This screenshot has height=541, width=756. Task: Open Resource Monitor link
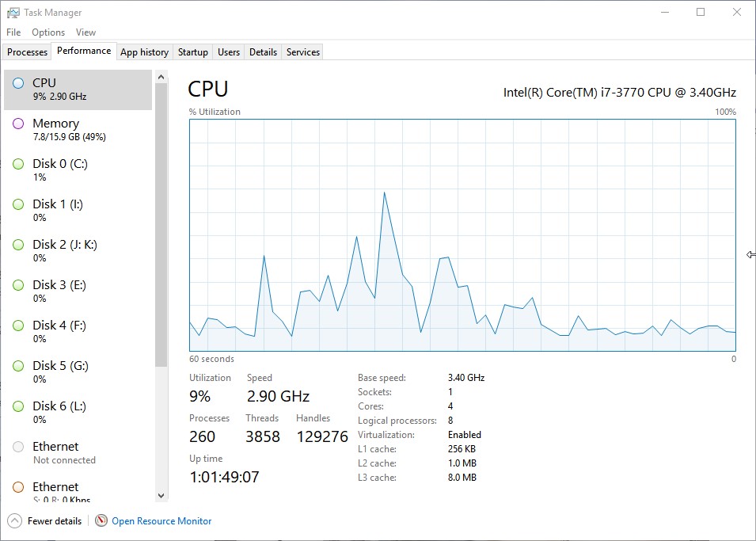[161, 521]
